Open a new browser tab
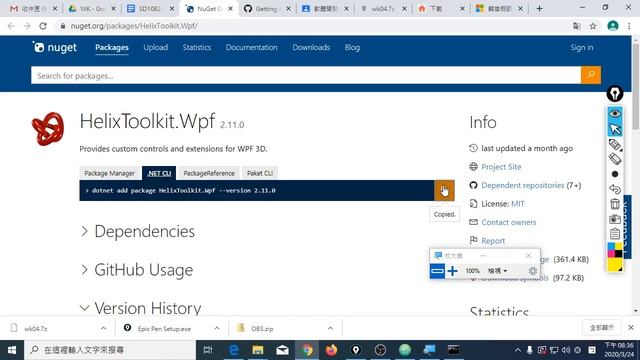 pyautogui.click(x=540, y=8)
